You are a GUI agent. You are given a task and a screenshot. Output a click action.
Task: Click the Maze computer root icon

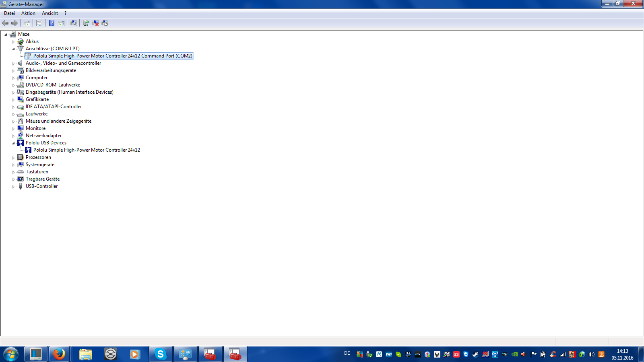[x=13, y=34]
